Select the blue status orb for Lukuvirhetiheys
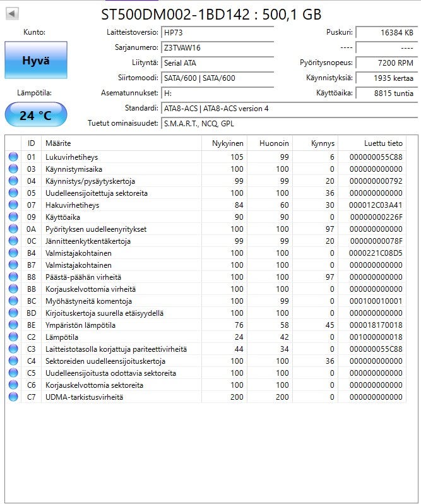The image size is (421, 504). tap(13, 157)
